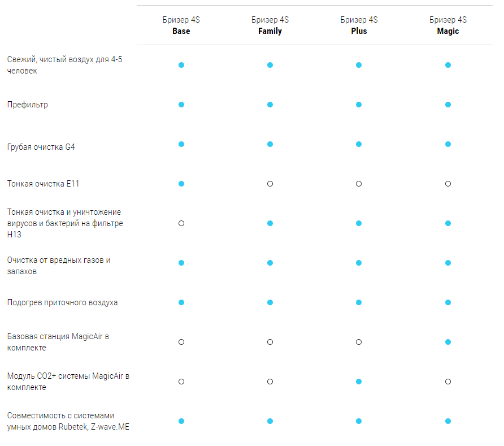Click empty circle for Базовая станция MagicAir under Plus
This screenshot has height=446, width=504.
(359, 342)
